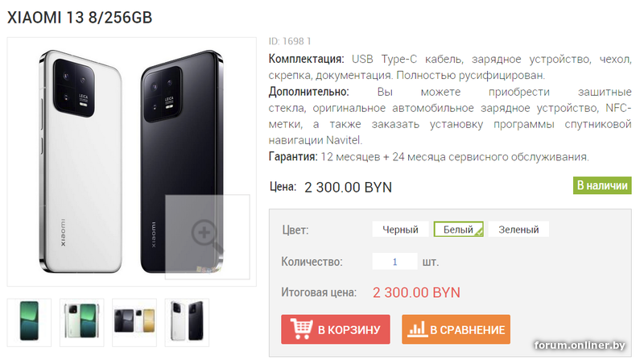Select the Черный color option

(400, 230)
